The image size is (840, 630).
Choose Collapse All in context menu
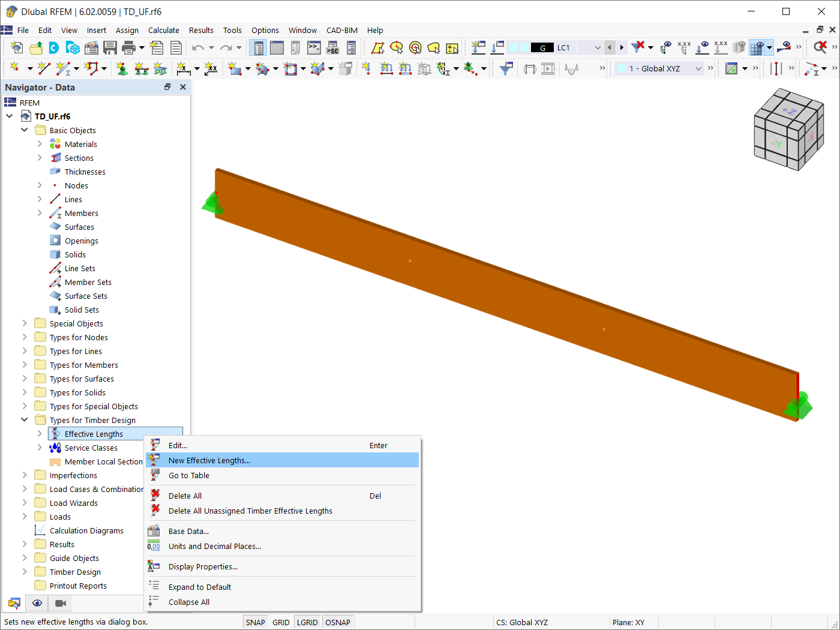tap(282, 602)
